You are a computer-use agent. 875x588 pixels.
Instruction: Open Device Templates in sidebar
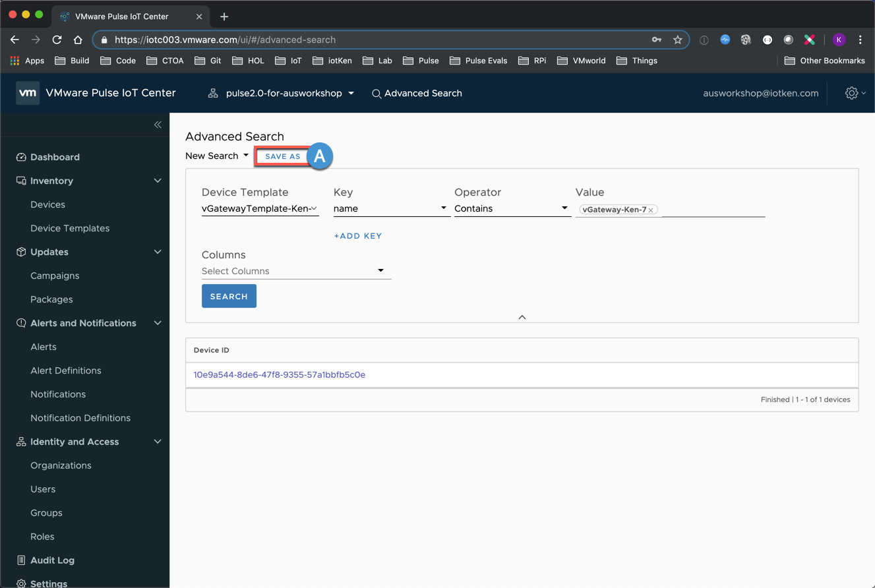tap(70, 228)
